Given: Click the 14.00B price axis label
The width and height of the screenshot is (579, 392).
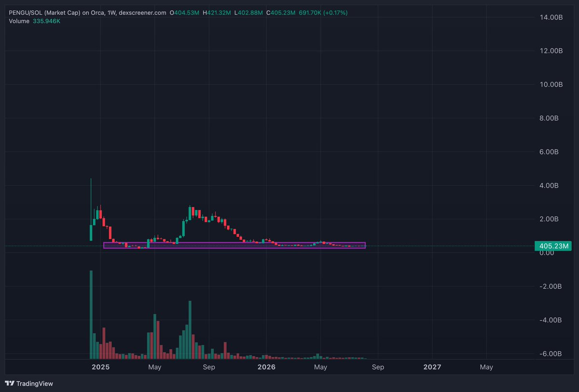Looking at the screenshot, I should 551,17.
